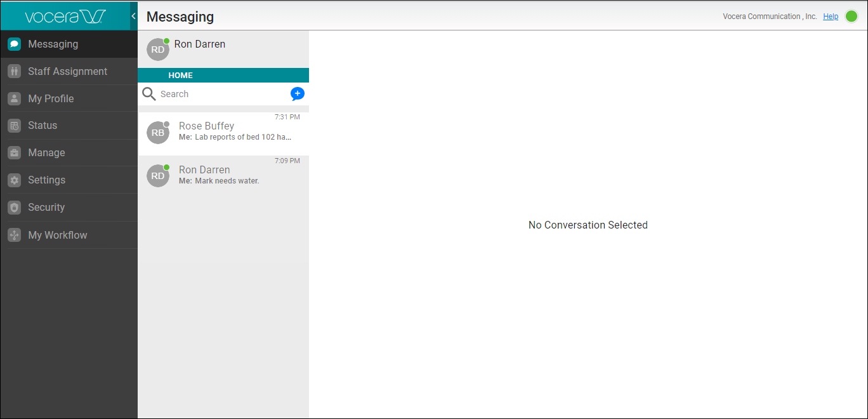Collapse the navigation sidebar with the chevron
The height and width of the screenshot is (419, 868).
[133, 16]
